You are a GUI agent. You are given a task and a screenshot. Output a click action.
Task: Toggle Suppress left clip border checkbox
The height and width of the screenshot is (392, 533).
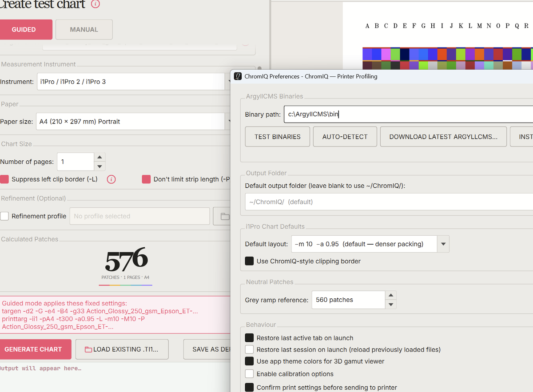pos(4,179)
